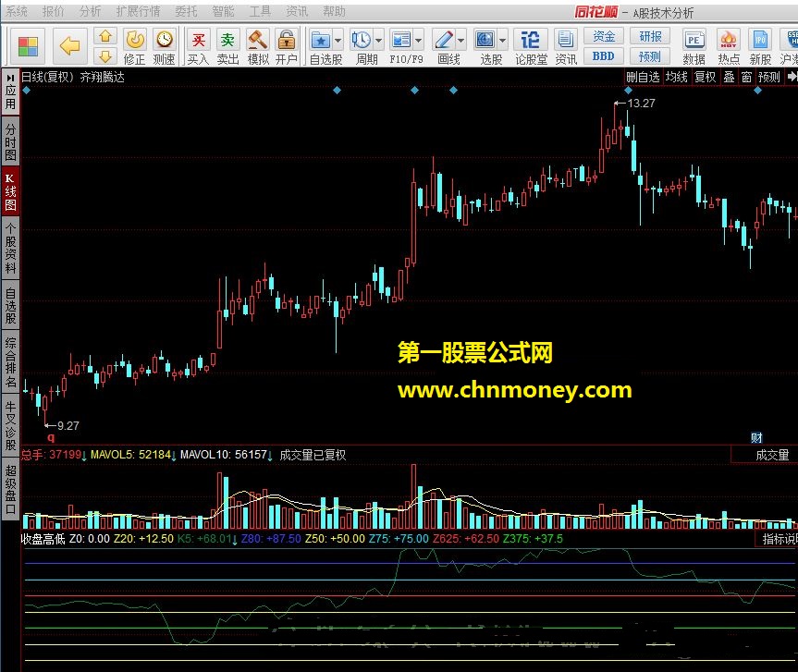Click the MAVOL5: 52184 label

133,455
